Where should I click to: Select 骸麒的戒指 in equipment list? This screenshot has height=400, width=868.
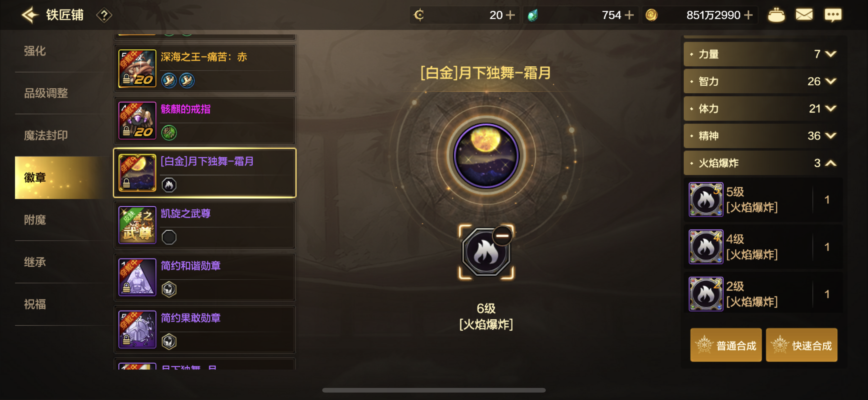tap(205, 121)
